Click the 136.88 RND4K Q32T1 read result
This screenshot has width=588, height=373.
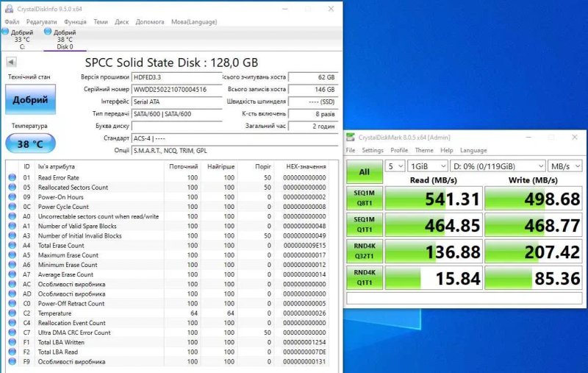point(434,251)
